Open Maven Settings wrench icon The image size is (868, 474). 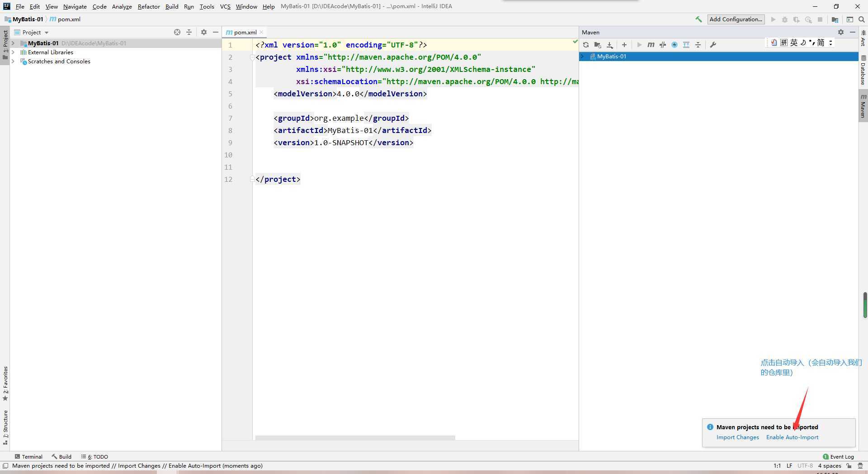pos(713,45)
